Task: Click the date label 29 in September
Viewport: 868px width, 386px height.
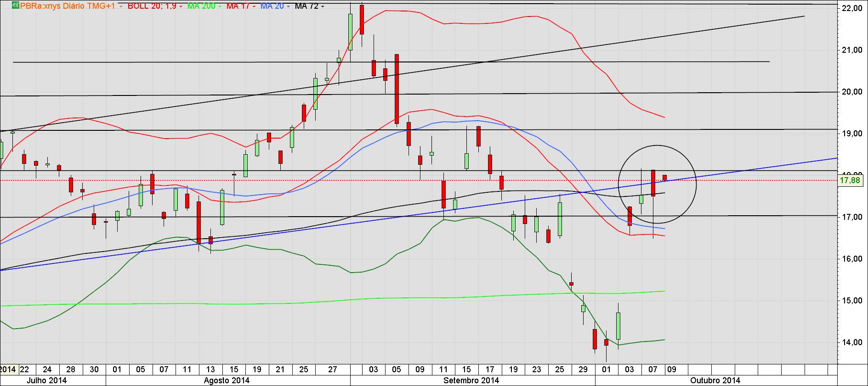Action: tap(583, 369)
